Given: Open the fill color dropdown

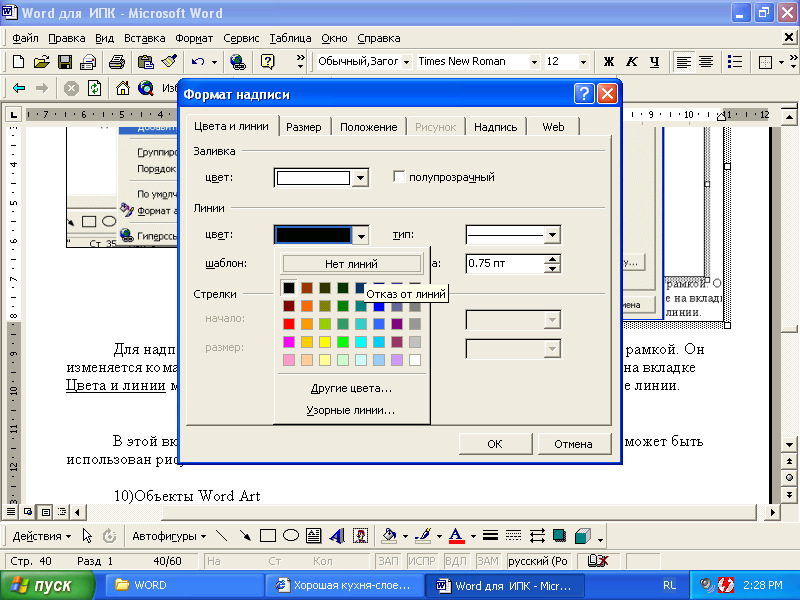Looking at the screenshot, I should 361,178.
